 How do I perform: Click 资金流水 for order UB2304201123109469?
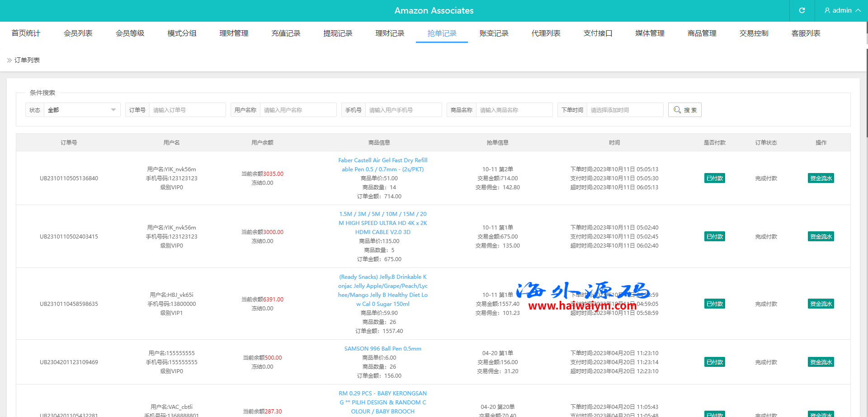821,362
